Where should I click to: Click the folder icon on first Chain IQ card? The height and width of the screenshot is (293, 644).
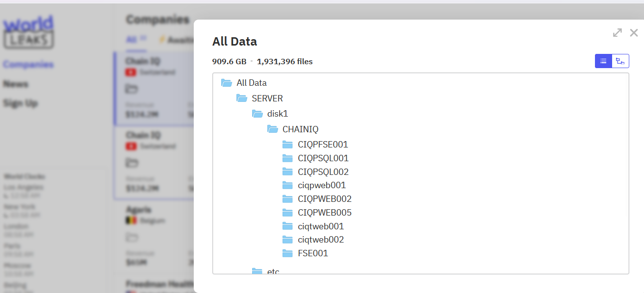[x=131, y=89]
